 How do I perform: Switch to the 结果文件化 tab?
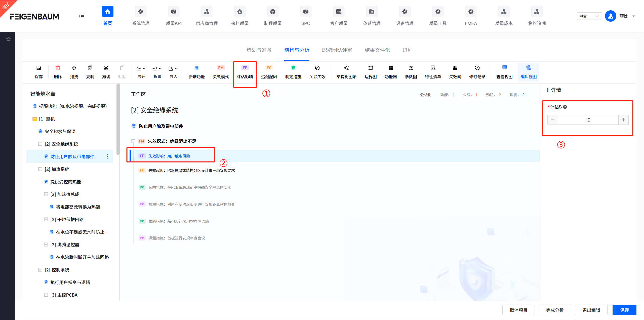(x=377, y=50)
